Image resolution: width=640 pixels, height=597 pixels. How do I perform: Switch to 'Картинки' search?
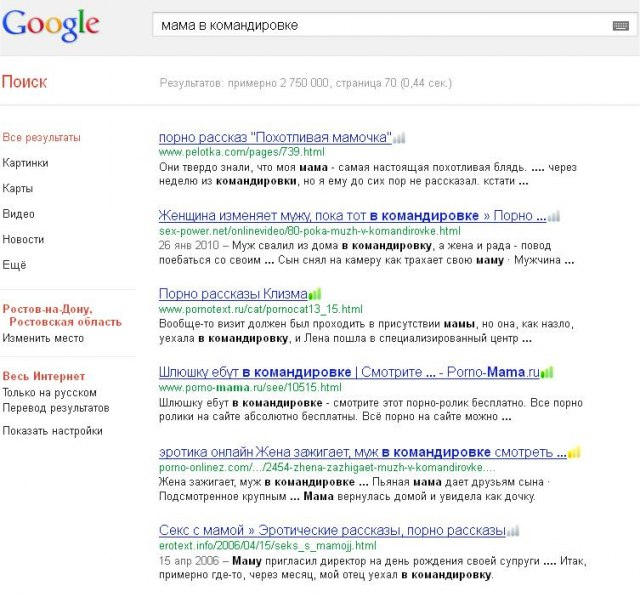pos(25,163)
